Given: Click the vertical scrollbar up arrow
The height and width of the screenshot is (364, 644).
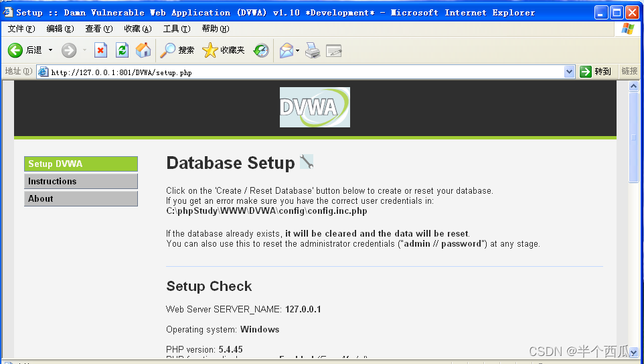Looking at the screenshot, I should [x=633, y=86].
